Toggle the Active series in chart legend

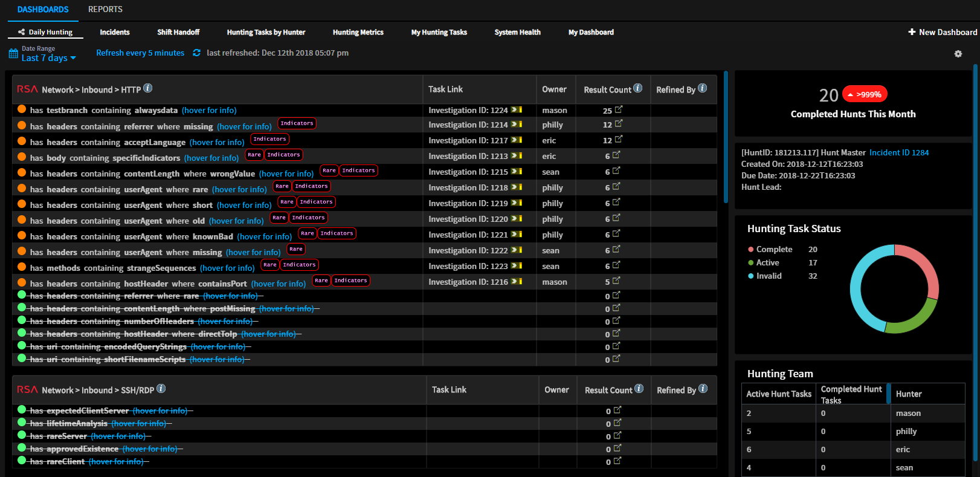[767, 263]
